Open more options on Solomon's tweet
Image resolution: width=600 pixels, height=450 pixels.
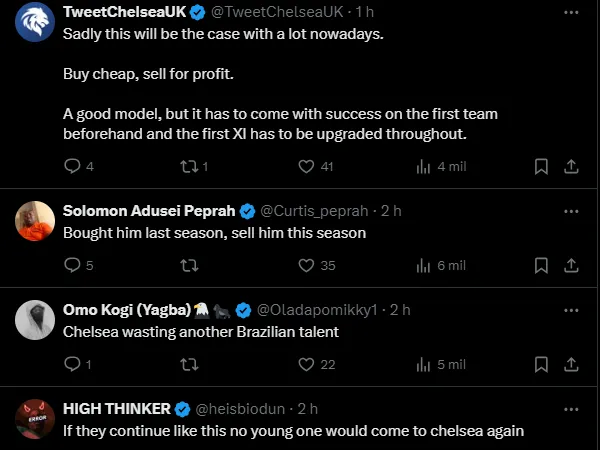tap(571, 211)
